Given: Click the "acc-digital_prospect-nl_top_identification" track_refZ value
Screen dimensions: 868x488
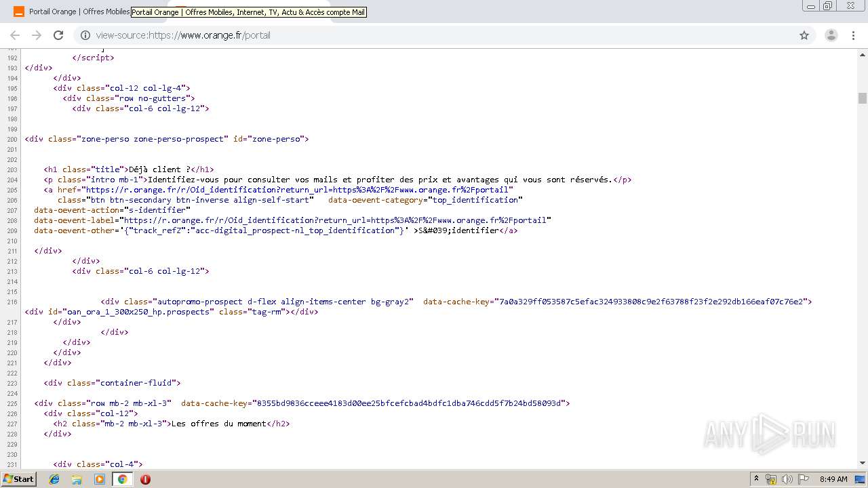Looking at the screenshot, I should tap(296, 230).
